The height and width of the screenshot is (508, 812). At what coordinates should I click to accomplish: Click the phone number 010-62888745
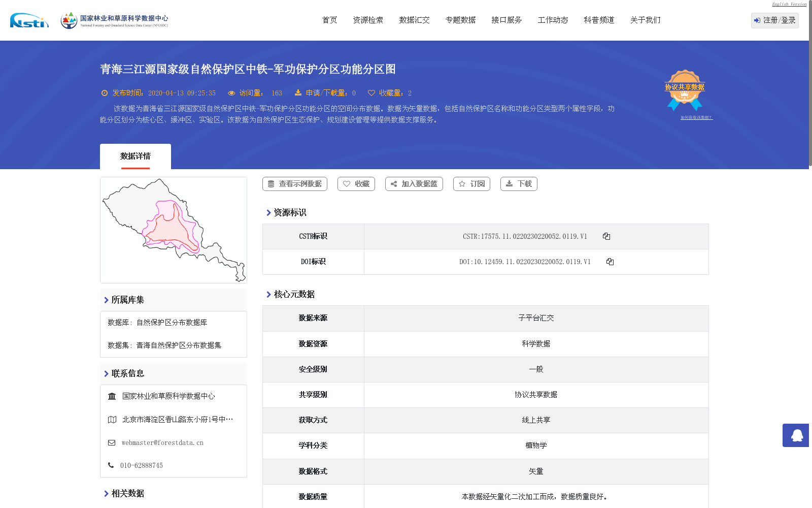coord(142,465)
